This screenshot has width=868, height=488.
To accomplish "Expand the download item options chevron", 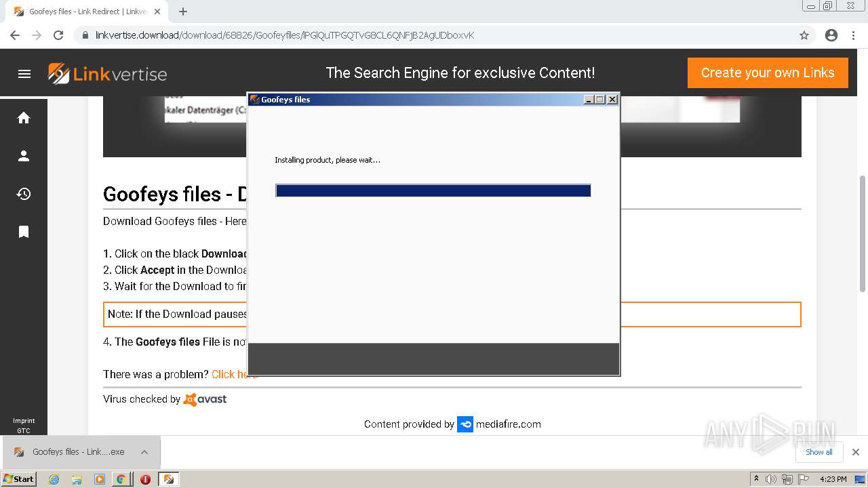I will point(144,452).
